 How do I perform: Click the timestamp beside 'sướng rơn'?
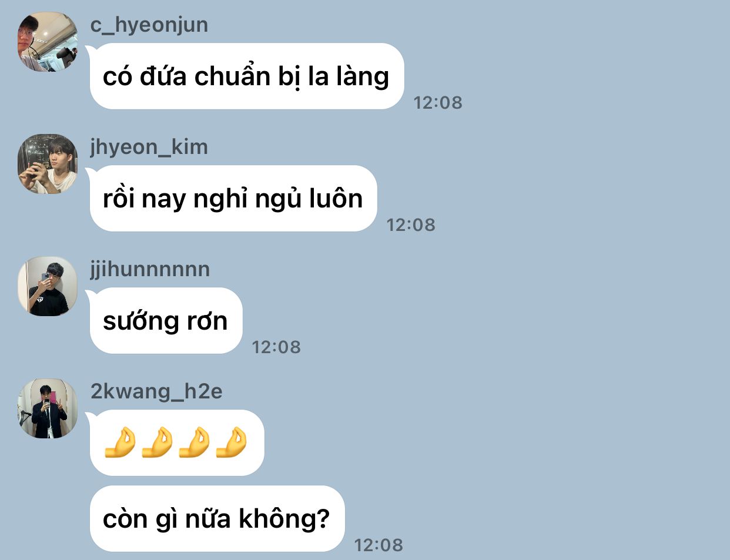click(x=276, y=347)
